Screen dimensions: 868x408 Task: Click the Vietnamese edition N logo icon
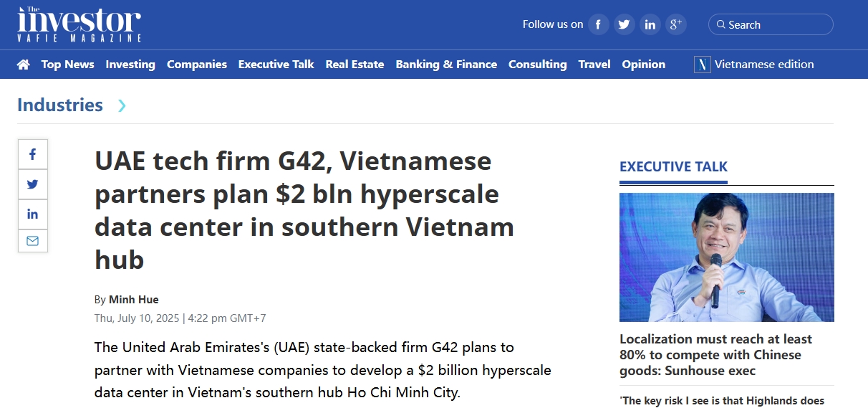[702, 65]
